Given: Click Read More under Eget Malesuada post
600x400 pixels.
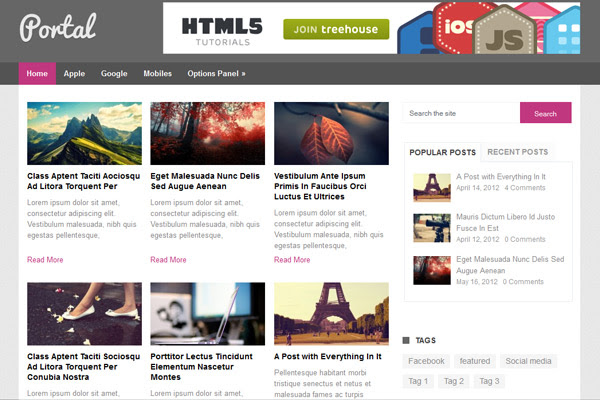Looking at the screenshot, I should click(x=168, y=260).
